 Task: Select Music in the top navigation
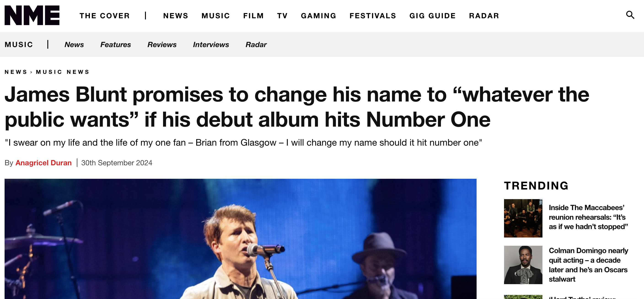click(215, 16)
